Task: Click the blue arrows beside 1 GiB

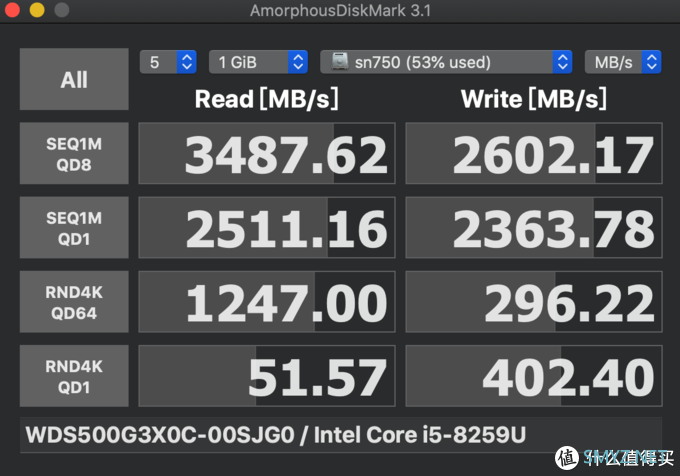Action: [x=298, y=62]
